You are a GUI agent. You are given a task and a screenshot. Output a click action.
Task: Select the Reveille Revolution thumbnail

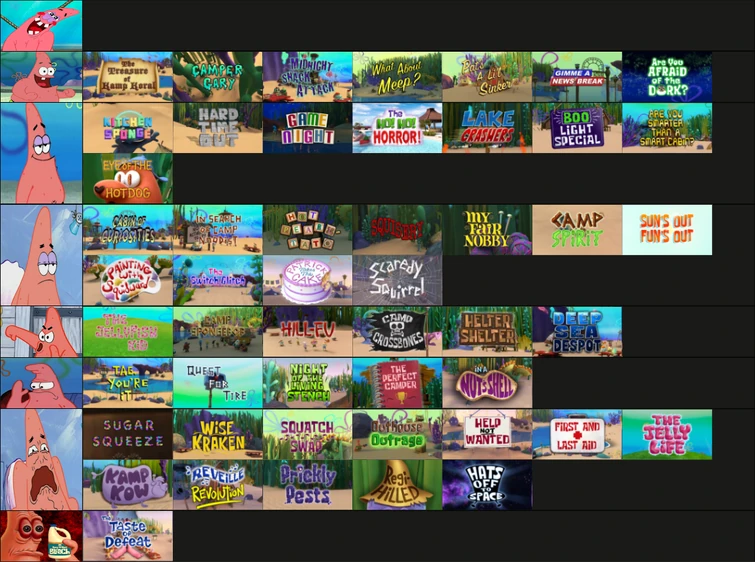click(x=218, y=485)
